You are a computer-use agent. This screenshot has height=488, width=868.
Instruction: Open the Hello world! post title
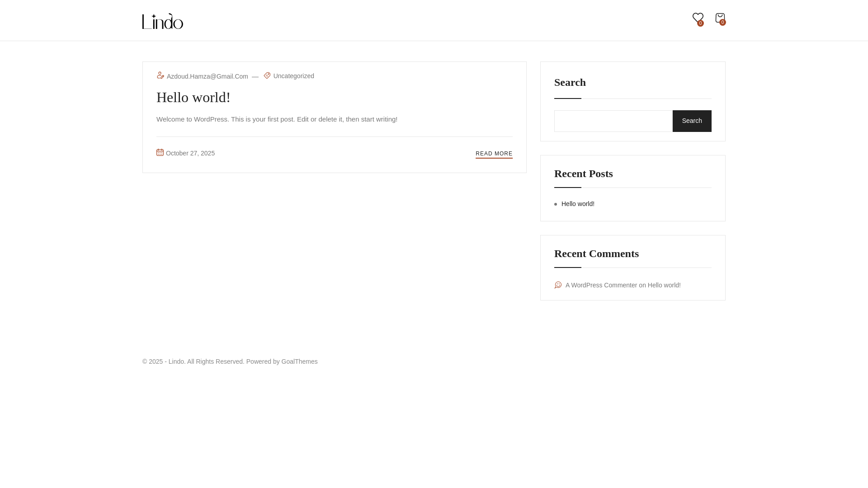193,97
